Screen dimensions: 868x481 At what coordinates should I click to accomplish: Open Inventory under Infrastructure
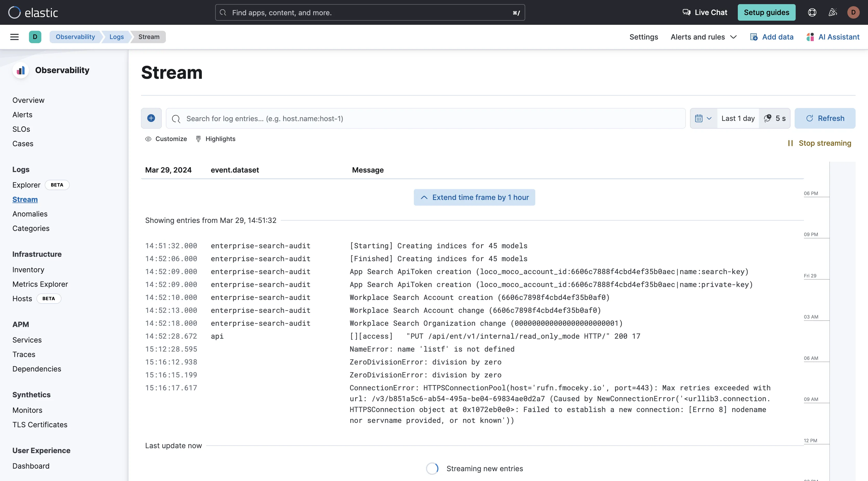pyautogui.click(x=28, y=269)
